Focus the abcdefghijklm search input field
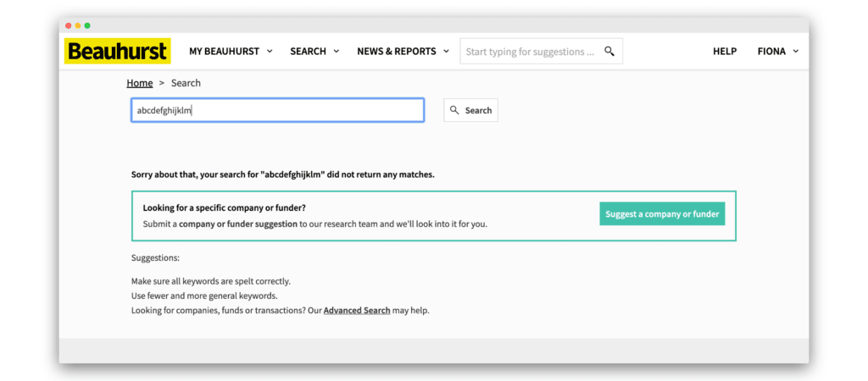 coord(277,110)
